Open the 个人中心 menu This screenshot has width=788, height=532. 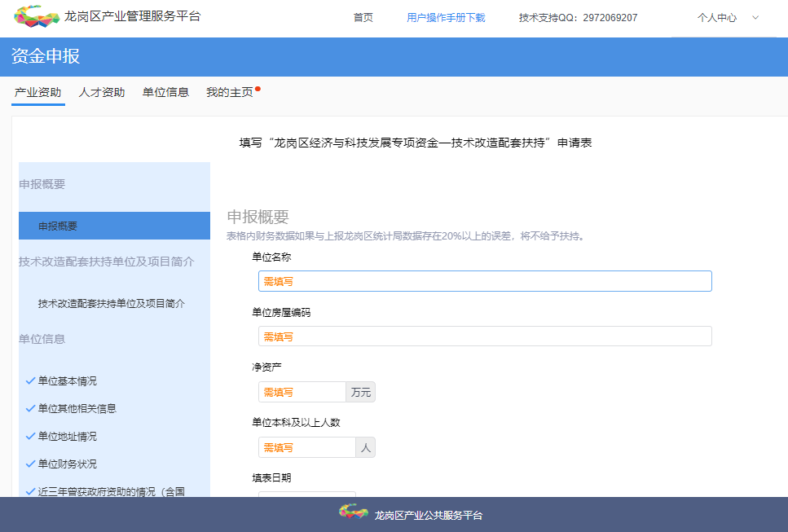(717, 17)
